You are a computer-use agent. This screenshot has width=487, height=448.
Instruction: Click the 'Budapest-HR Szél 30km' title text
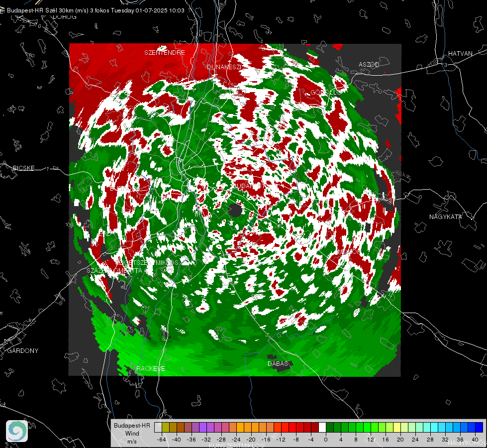coord(40,10)
